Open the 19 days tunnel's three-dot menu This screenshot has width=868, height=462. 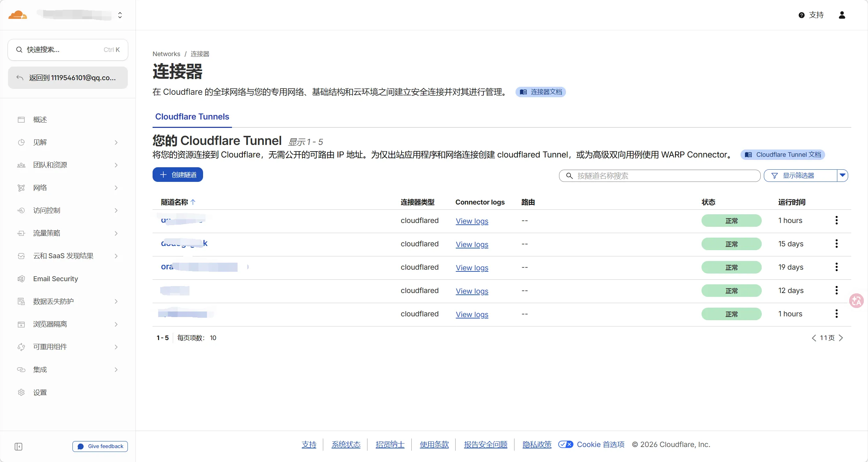[836, 267]
